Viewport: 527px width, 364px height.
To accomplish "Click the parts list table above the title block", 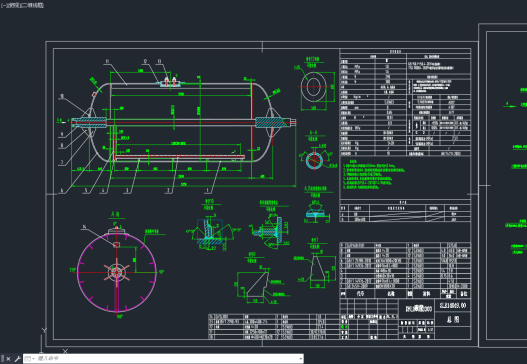I will [x=405, y=266].
